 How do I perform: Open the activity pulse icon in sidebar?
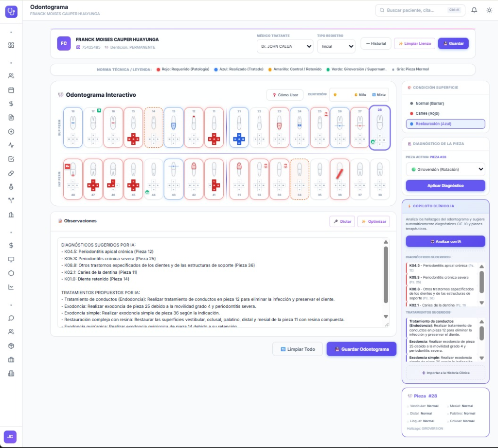tap(11, 145)
